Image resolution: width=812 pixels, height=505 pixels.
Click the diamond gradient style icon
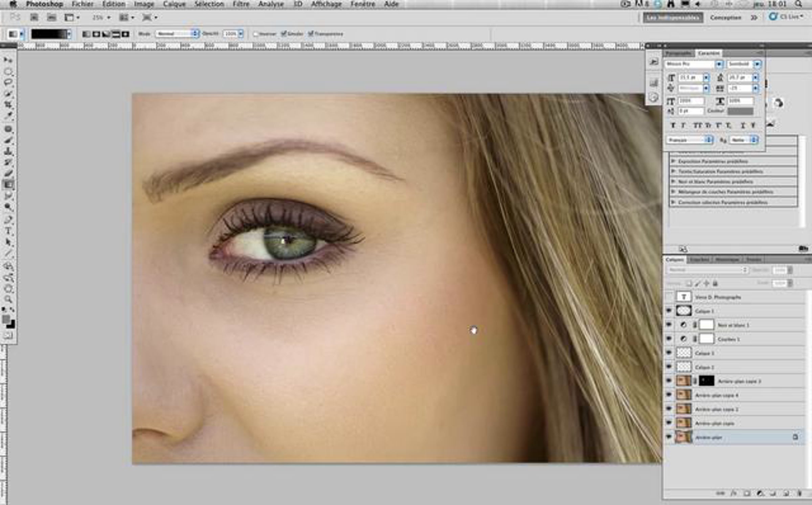click(x=126, y=34)
